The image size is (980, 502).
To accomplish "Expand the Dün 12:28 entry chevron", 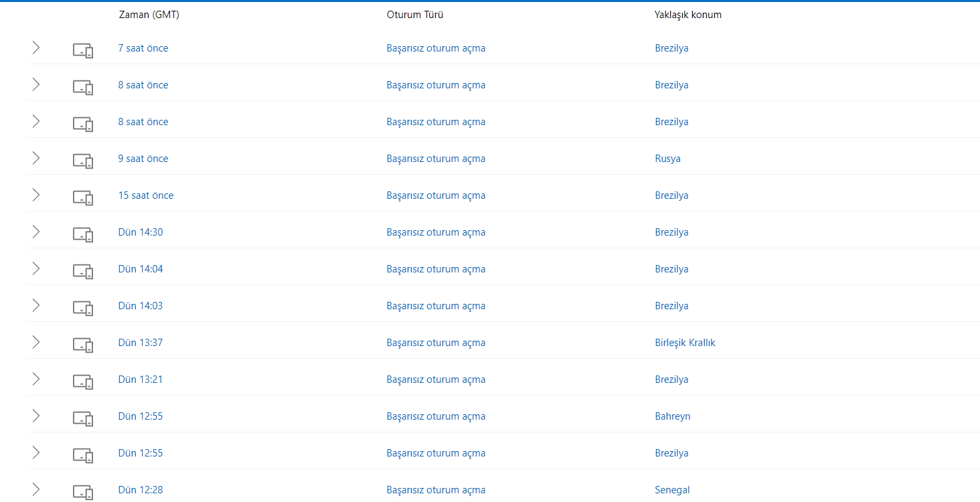I will pos(36,489).
